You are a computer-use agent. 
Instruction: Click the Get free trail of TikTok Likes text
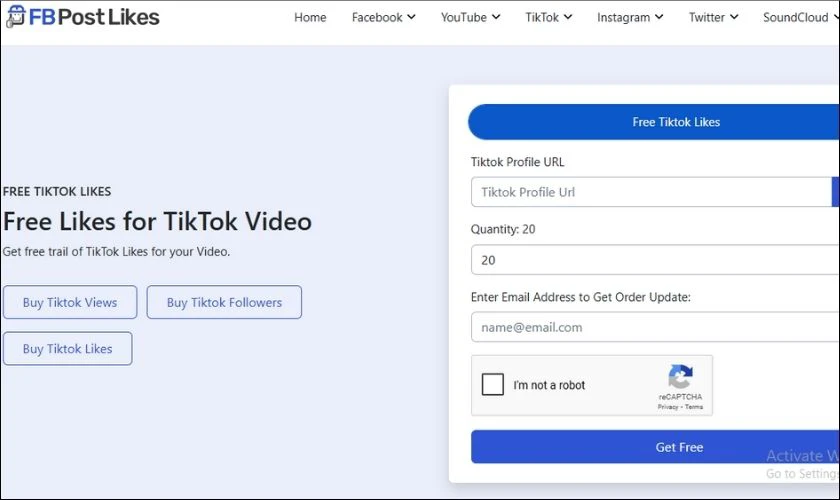tap(116, 251)
